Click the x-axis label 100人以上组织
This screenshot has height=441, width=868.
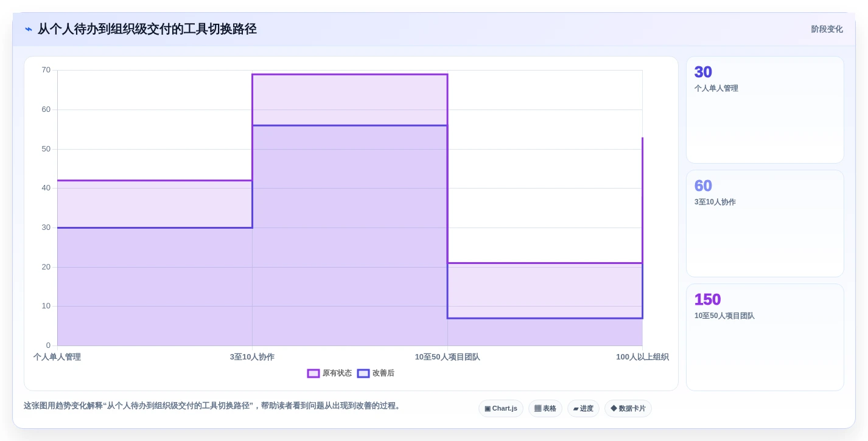pyautogui.click(x=642, y=357)
